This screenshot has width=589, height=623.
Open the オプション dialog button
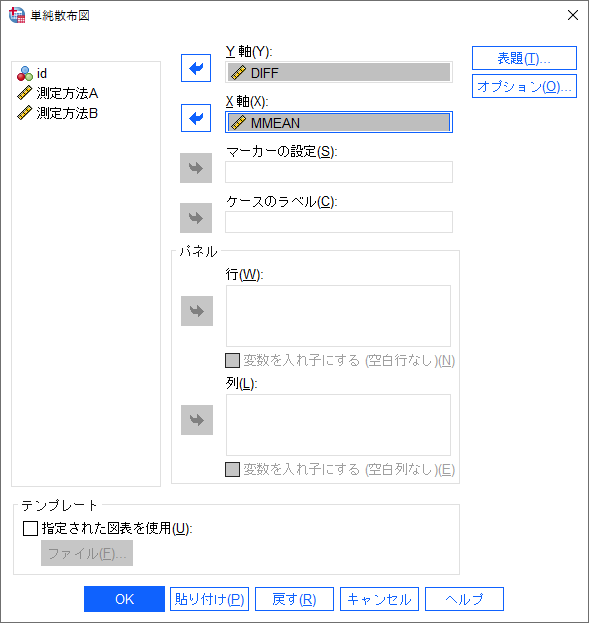524,86
